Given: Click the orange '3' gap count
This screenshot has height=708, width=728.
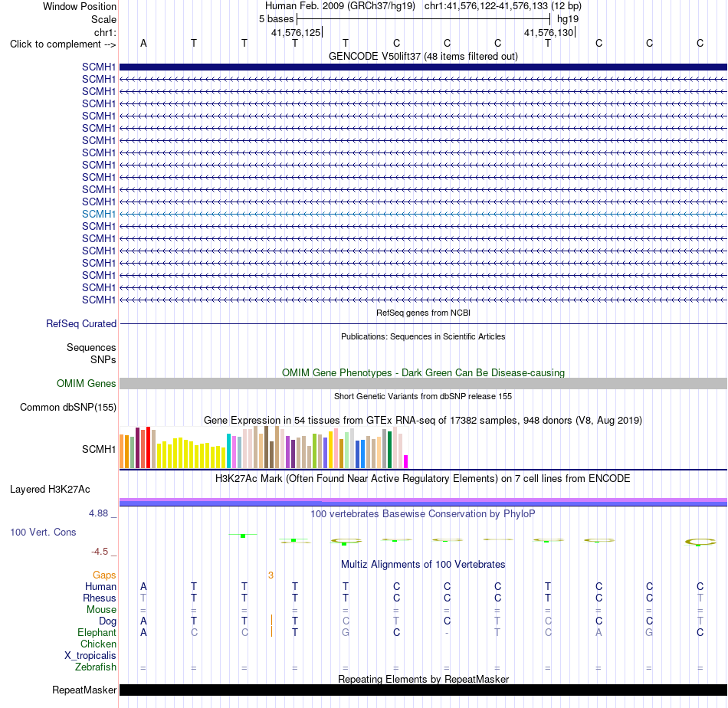Looking at the screenshot, I should (x=271, y=575).
